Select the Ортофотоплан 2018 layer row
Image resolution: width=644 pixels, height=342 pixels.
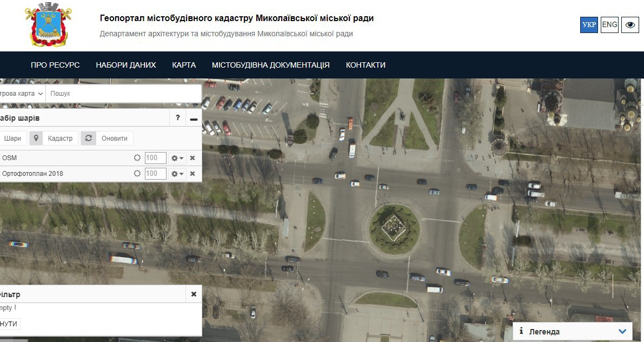101,174
